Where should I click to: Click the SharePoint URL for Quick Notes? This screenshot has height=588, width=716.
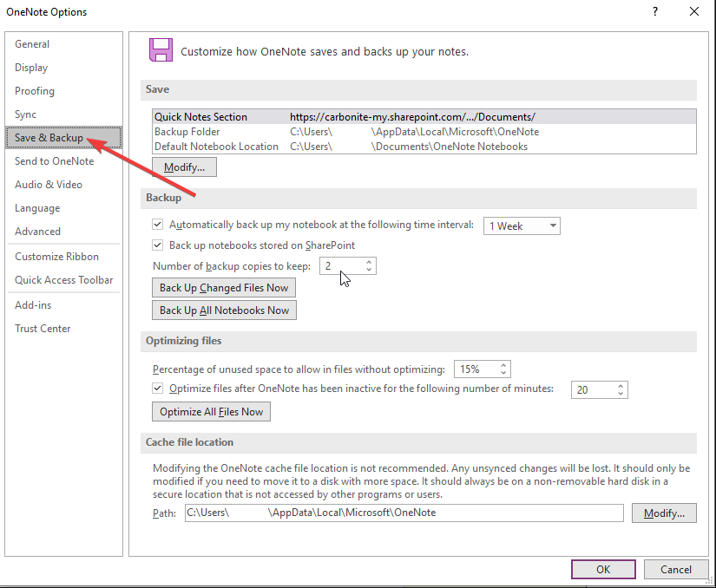[x=412, y=117]
